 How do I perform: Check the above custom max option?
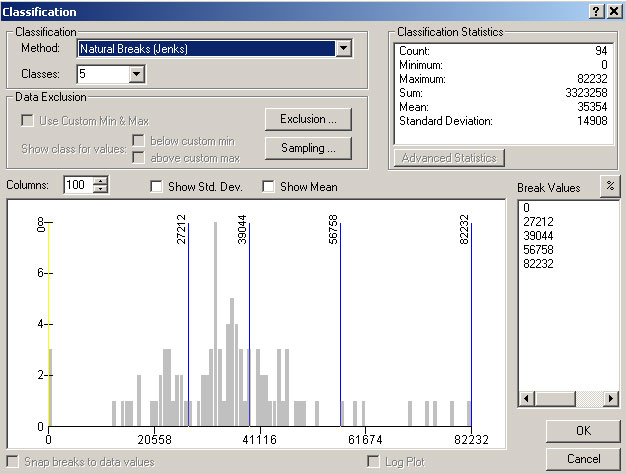coord(138,157)
